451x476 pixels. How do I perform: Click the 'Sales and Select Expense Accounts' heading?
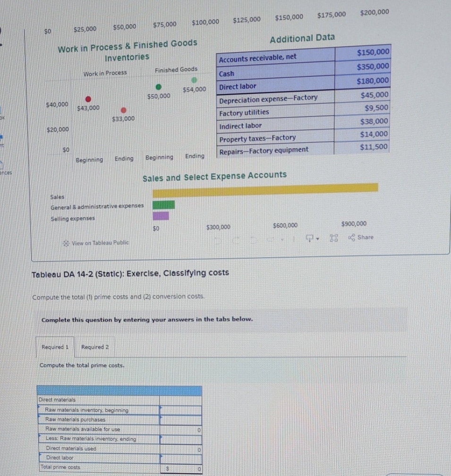click(214, 177)
